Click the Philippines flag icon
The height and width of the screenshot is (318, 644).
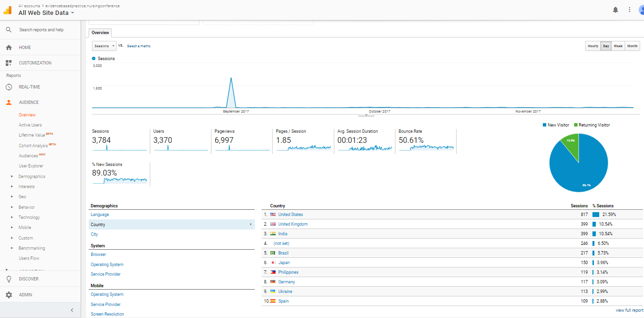(273, 272)
